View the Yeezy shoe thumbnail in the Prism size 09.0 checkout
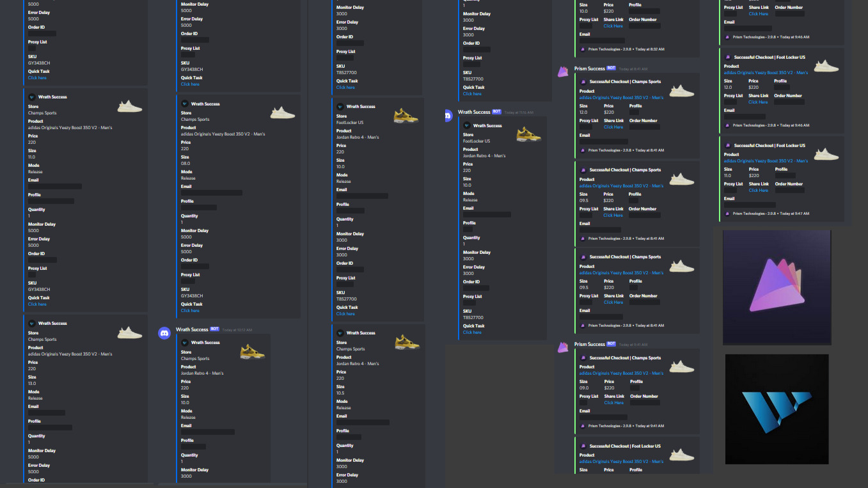This screenshot has width=868, height=488. [682, 367]
